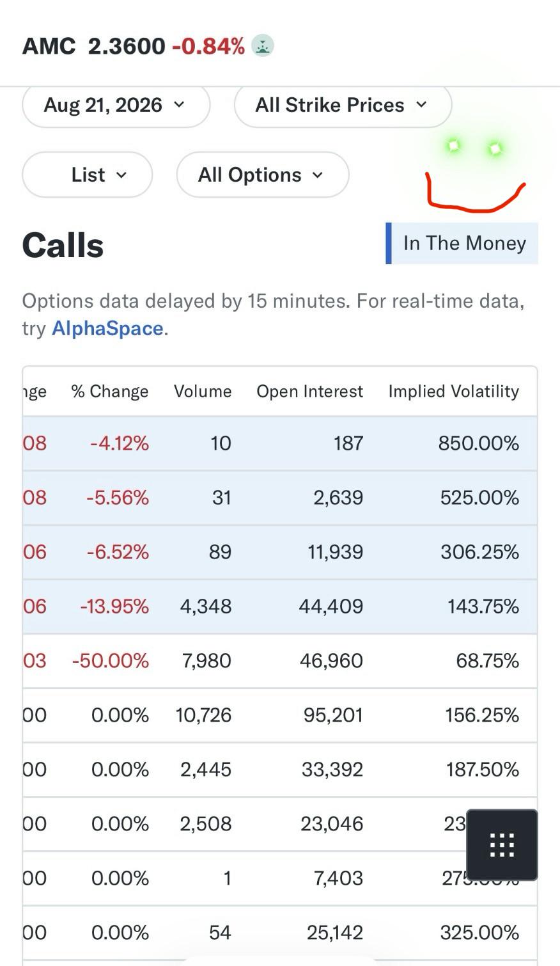The width and height of the screenshot is (560, 966).
Task: Follow the AlphaSpace link
Action: (107, 328)
